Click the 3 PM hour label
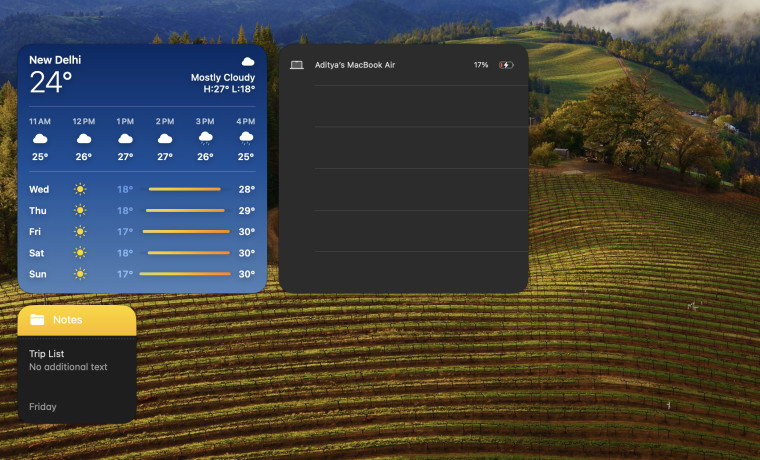Screen dimensions: 760x460 pyautogui.click(x=205, y=121)
